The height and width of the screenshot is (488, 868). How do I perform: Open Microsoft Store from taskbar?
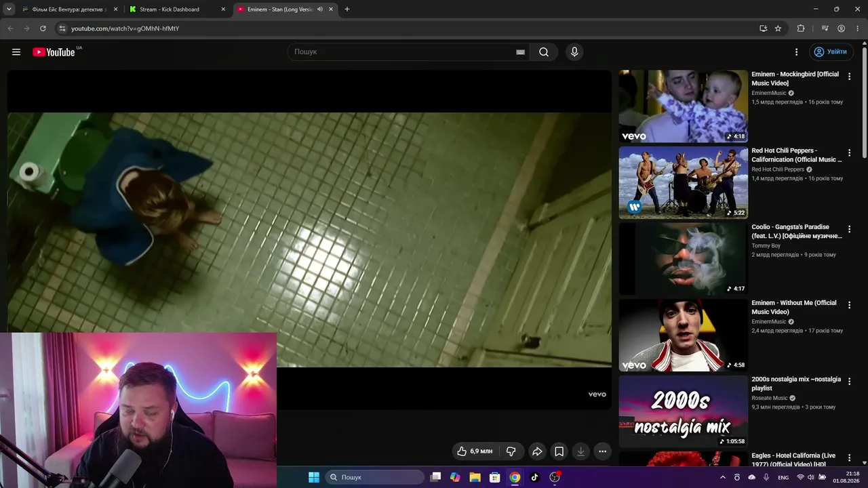495,477
